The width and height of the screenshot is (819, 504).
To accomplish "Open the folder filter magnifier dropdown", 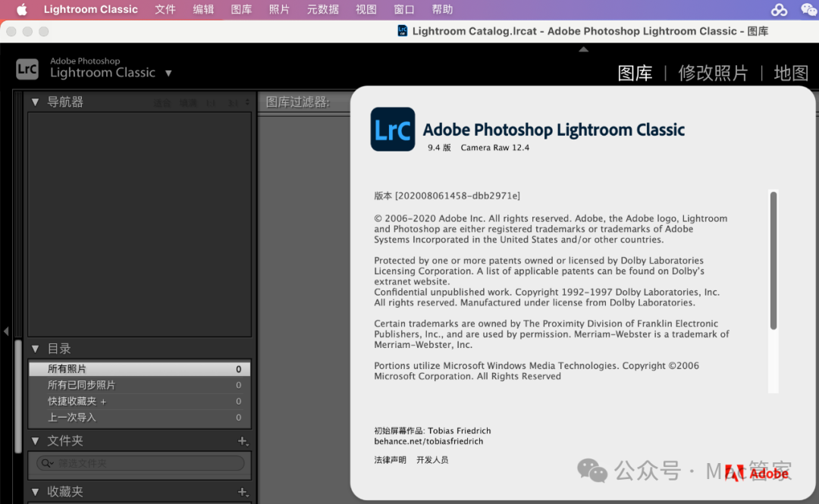I will coord(47,463).
